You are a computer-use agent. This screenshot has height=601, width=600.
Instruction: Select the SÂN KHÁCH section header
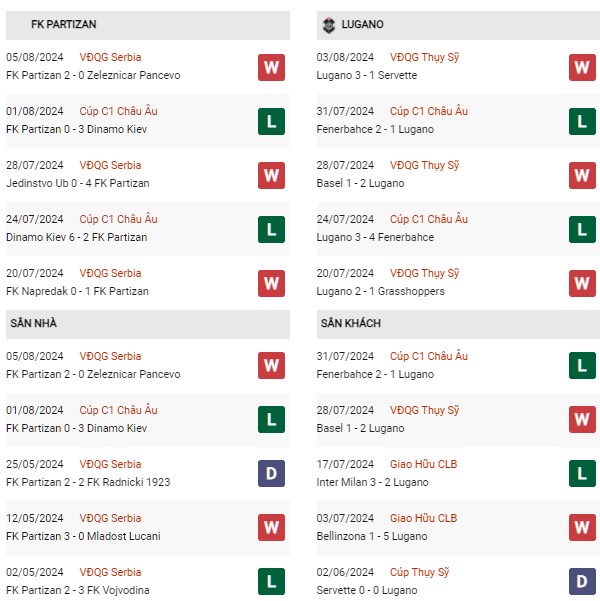coord(458,324)
